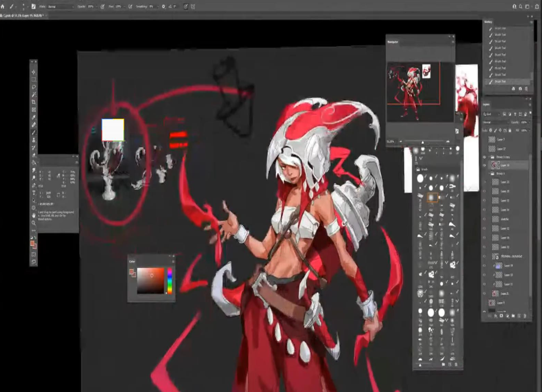
Task: Select the Move tool
Action: (x=34, y=72)
